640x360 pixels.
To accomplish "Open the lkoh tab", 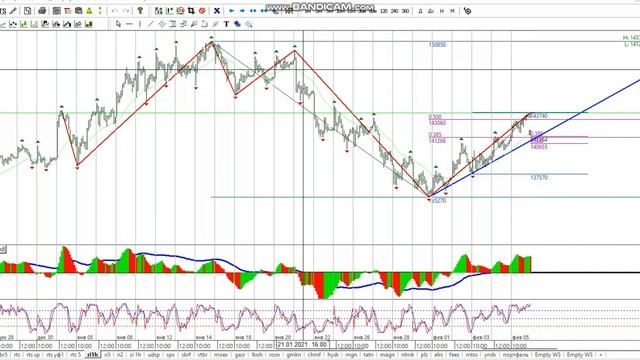I will click(257, 355).
